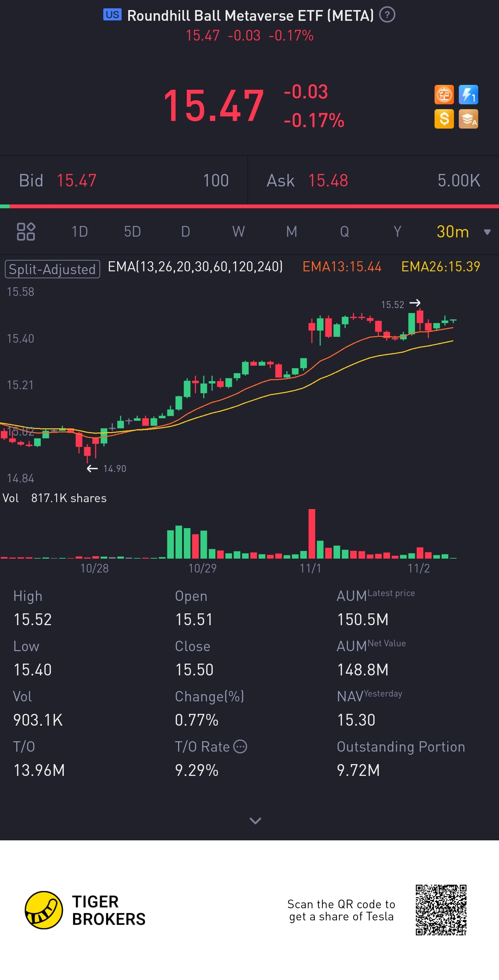Viewport: 499px width, 980px height.
Task: Switch to the D daily chart tab
Action: tap(185, 231)
